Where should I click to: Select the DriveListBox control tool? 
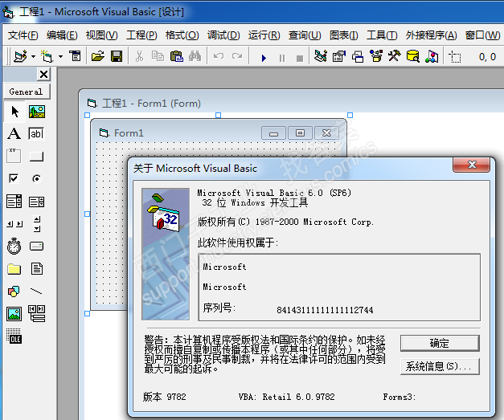37,247
